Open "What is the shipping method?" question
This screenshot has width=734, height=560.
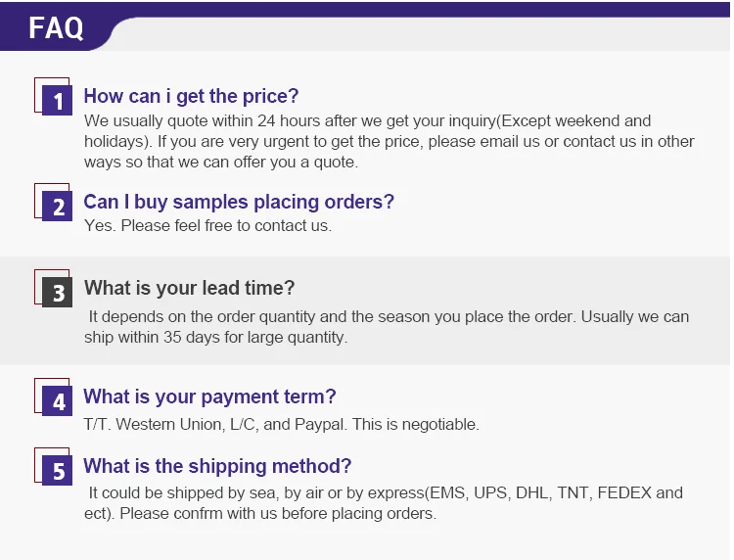[217, 466]
